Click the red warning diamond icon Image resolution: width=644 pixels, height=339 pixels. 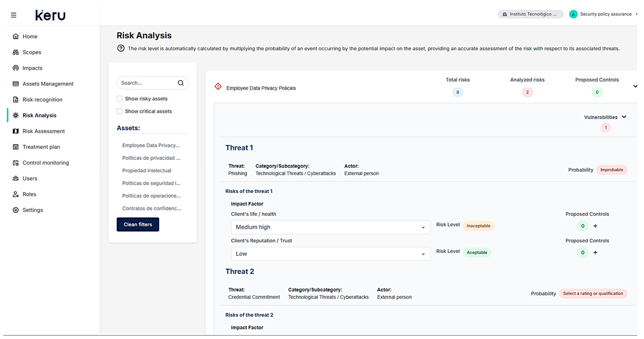coord(218,87)
